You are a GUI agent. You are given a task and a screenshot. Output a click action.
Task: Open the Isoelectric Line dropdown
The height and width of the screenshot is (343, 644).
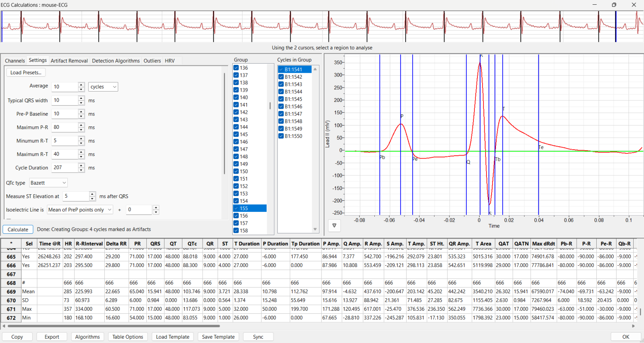80,209
